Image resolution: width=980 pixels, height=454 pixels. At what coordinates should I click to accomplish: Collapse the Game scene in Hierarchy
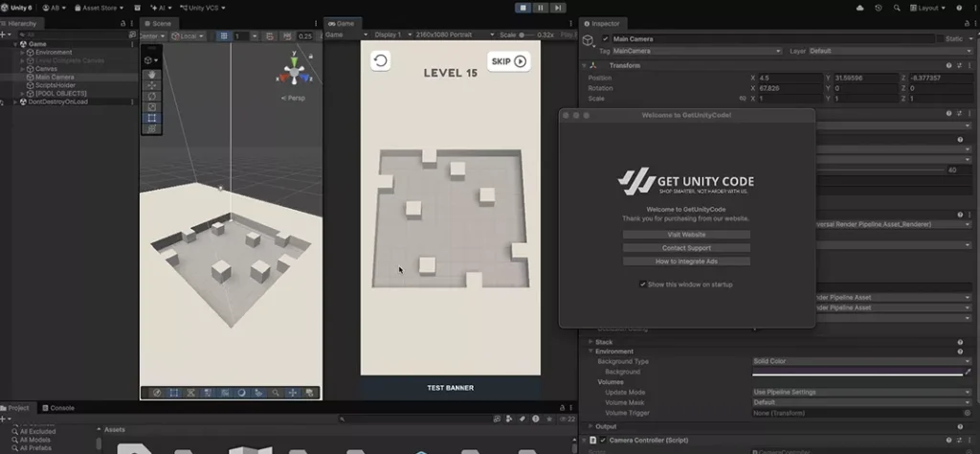15,44
